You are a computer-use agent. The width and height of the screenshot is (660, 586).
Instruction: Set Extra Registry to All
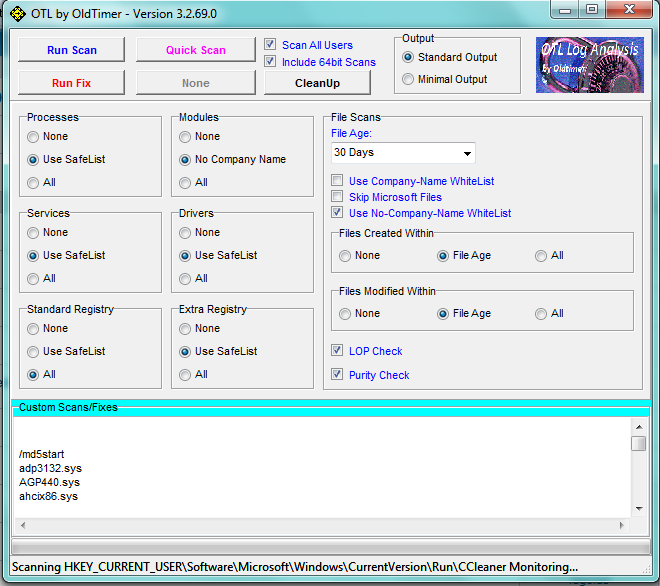coord(185,375)
